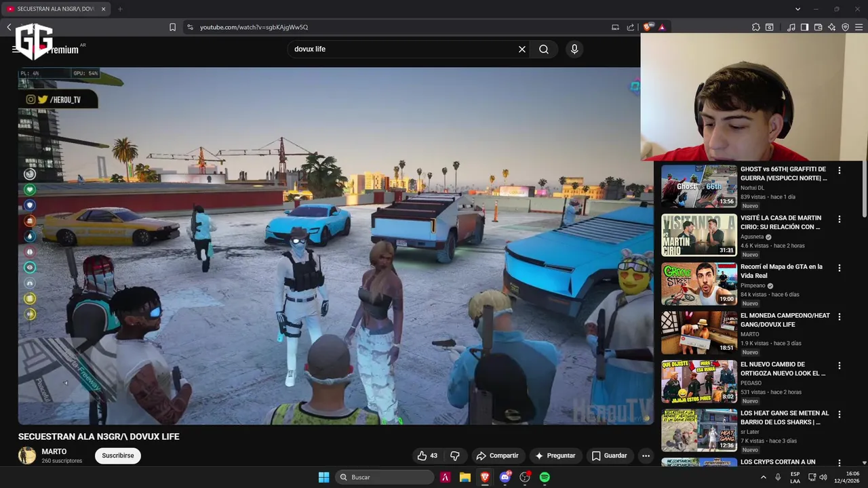This screenshot has height=488, width=868.
Task: Toggle the browser sidebar panel icon
Action: [x=804, y=27]
